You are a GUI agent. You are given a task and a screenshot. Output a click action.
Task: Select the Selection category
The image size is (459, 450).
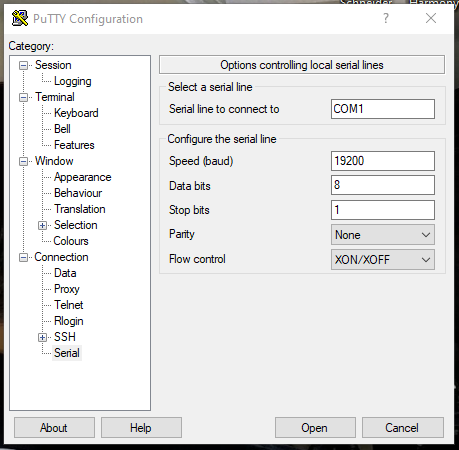click(x=76, y=225)
